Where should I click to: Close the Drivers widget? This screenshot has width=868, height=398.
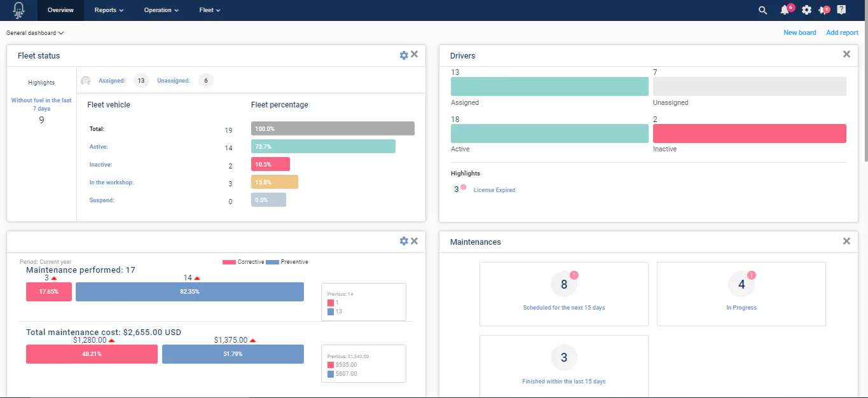pyautogui.click(x=846, y=55)
